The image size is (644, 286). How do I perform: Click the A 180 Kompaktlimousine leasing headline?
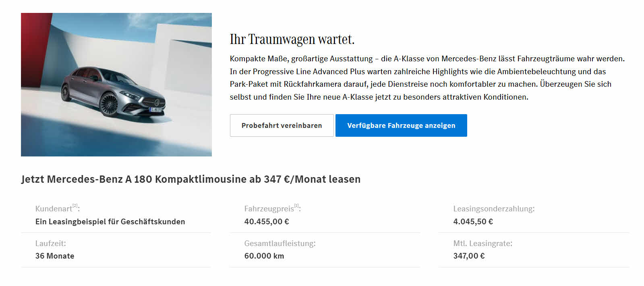[x=191, y=179]
